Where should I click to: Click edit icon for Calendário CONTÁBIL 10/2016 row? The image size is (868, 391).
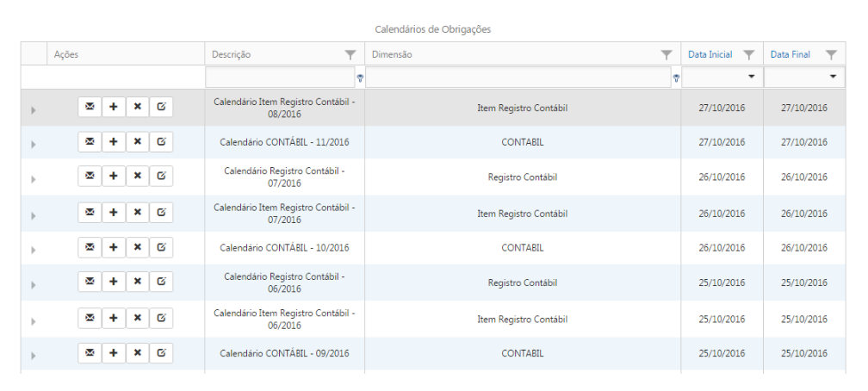161,247
